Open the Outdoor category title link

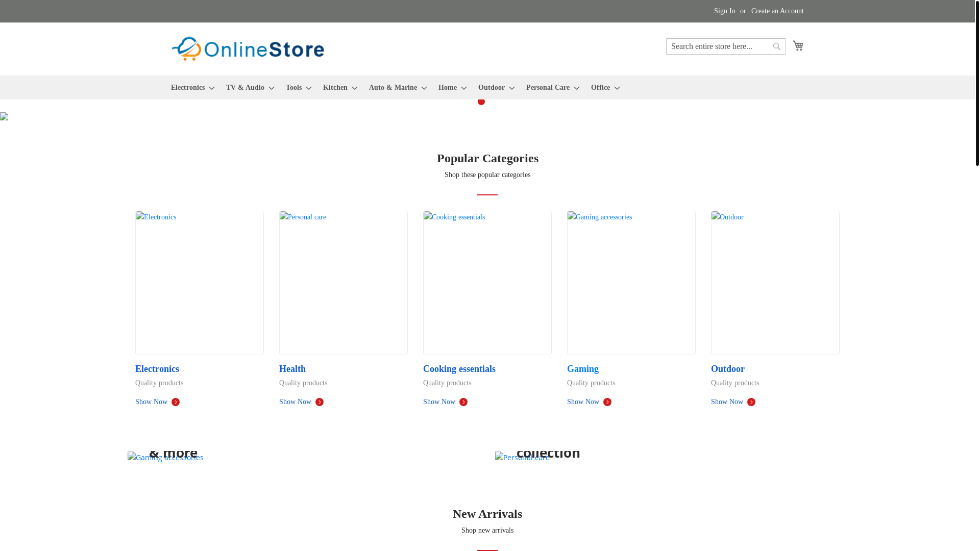tap(728, 369)
